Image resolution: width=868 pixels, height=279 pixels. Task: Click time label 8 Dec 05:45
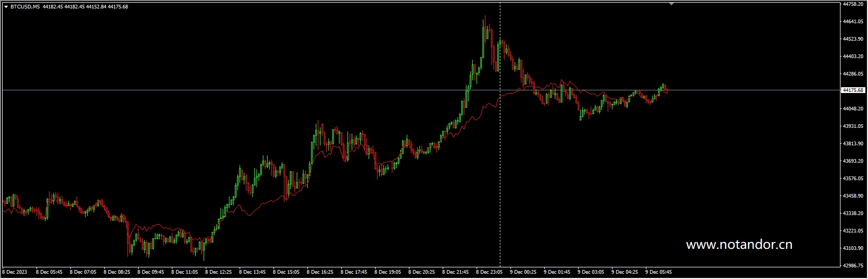(x=49, y=273)
